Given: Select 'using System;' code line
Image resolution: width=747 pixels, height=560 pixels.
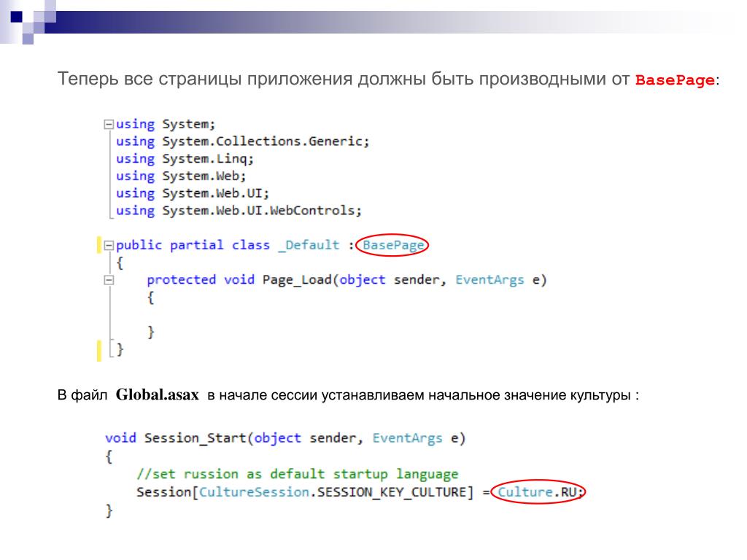Looking at the screenshot, I should [166, 124].
